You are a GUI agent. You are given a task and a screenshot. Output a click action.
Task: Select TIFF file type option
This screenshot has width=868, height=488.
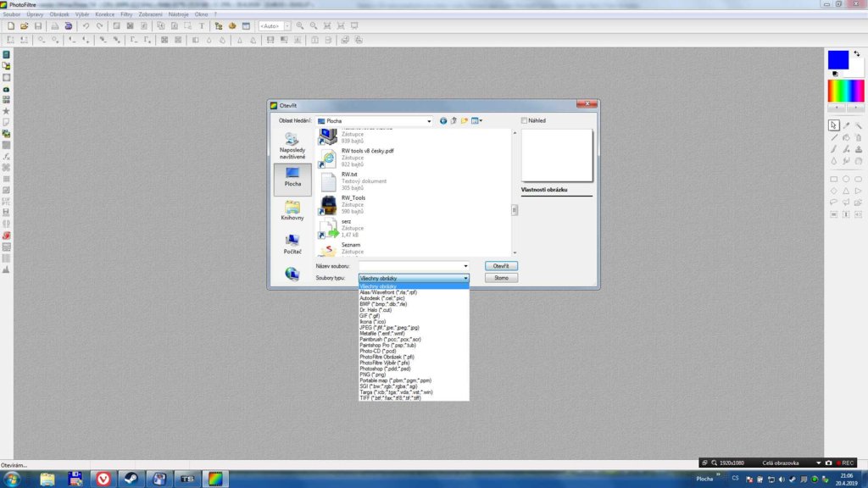tap(414, 398)
